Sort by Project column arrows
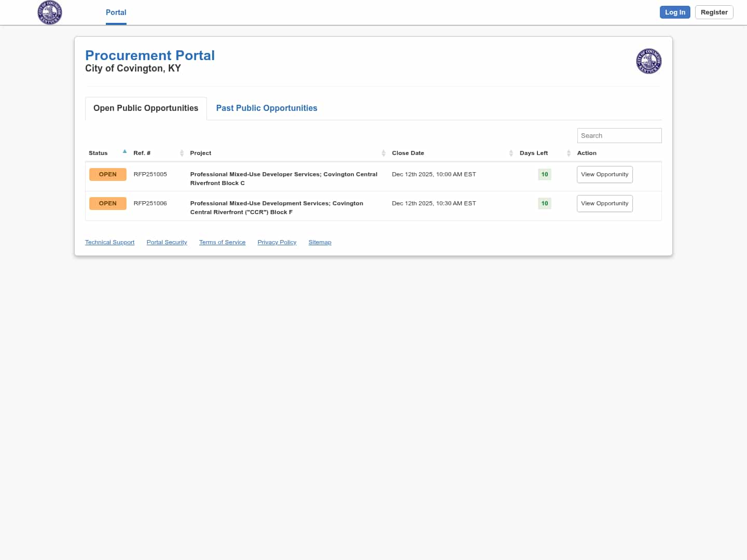This screenshot has width=747, height=560. [383, 153]
